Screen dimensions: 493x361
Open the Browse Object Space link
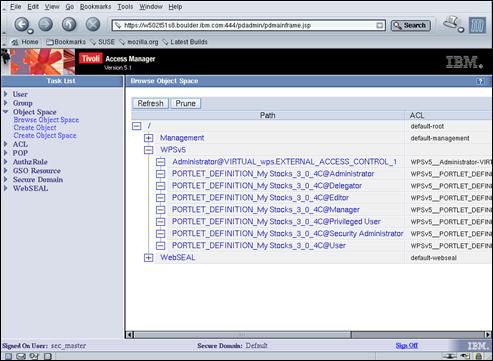click(46, 120)
